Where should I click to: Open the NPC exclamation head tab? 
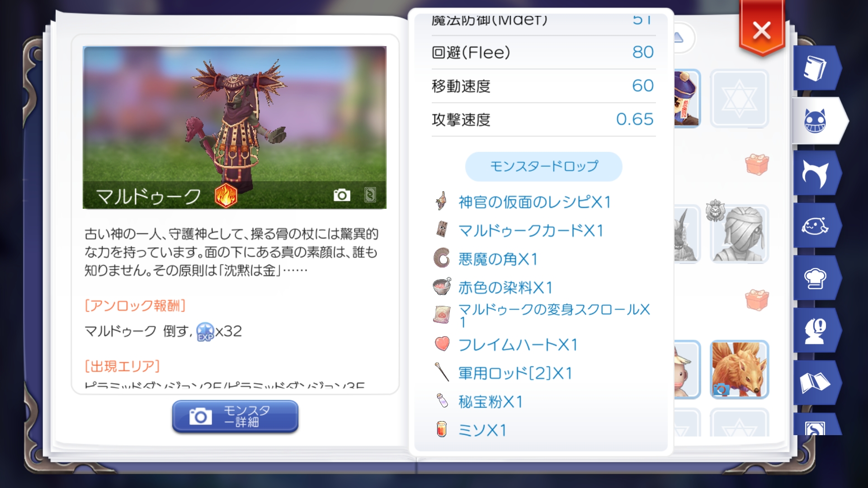pos(815,330)
